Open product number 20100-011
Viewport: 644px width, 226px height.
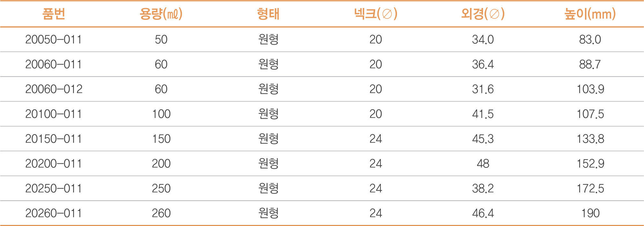click(x=54, y=114)
